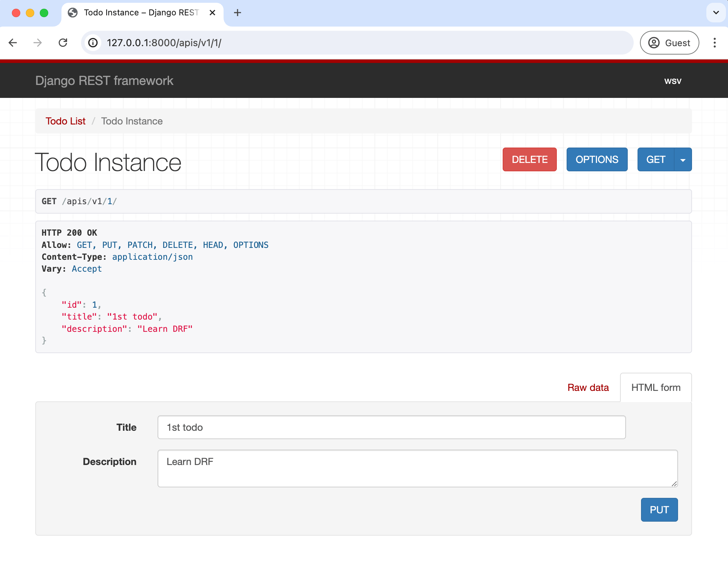Viewport: 728px width, 565px height.
Task: Open the Guest profile menu
Action: [669, 43]
